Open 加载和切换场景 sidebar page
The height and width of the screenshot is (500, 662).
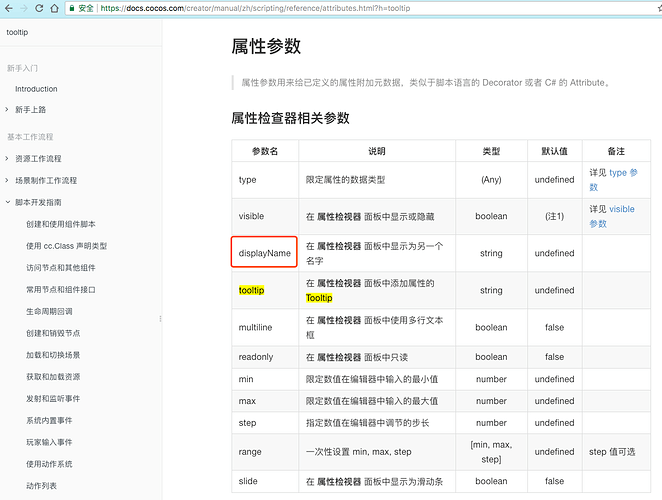pos(53,355)
